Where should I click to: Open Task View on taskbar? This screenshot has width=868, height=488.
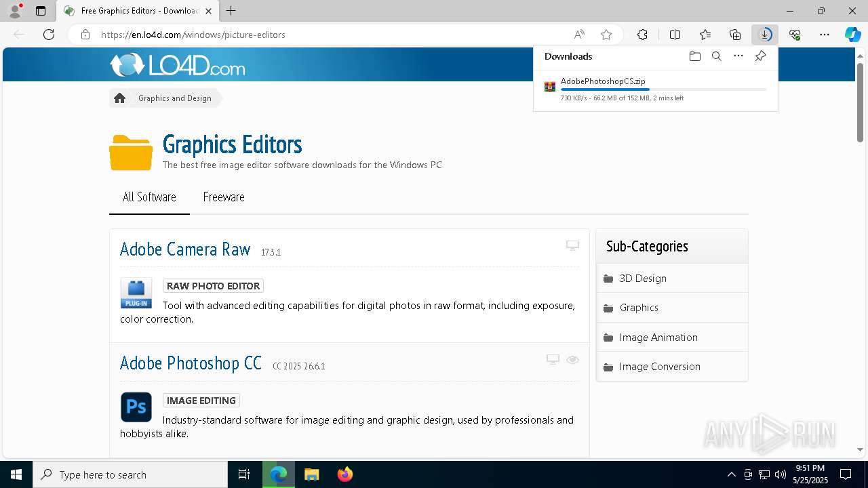click(x=244, y=474)
